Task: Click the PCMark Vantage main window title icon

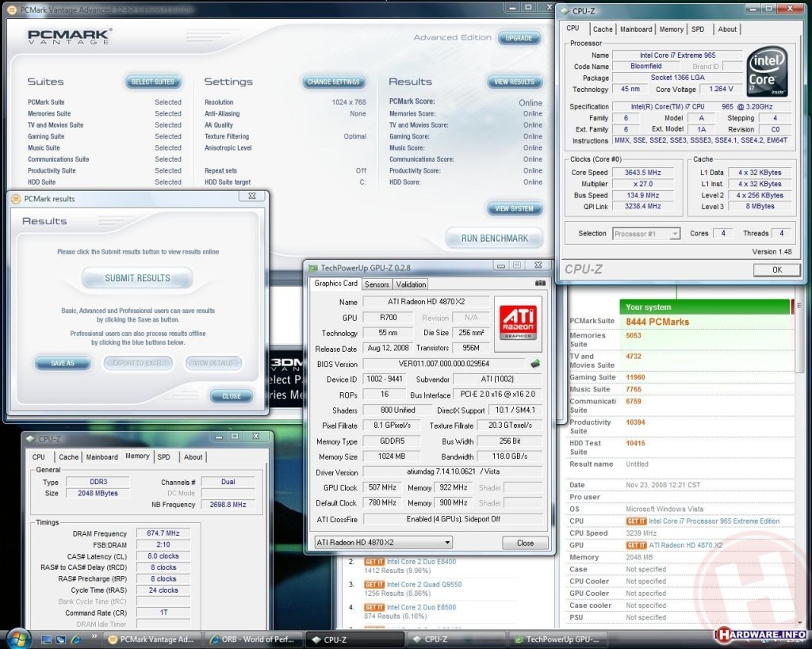Action: click(x=12, y=10)
